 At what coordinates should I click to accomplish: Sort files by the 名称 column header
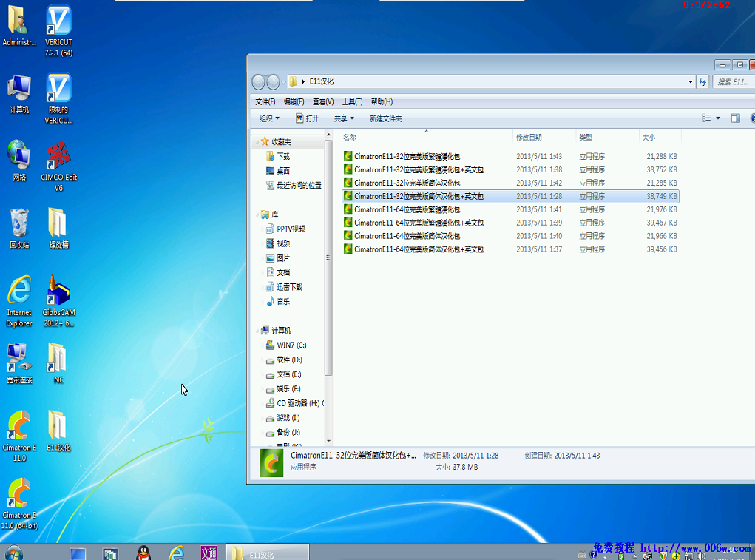[426, 138]
